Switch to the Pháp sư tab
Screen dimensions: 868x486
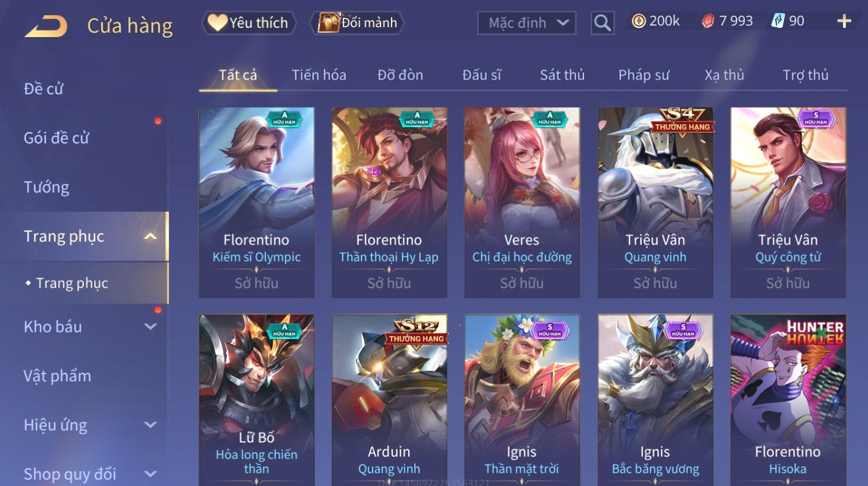click(644, 75)
